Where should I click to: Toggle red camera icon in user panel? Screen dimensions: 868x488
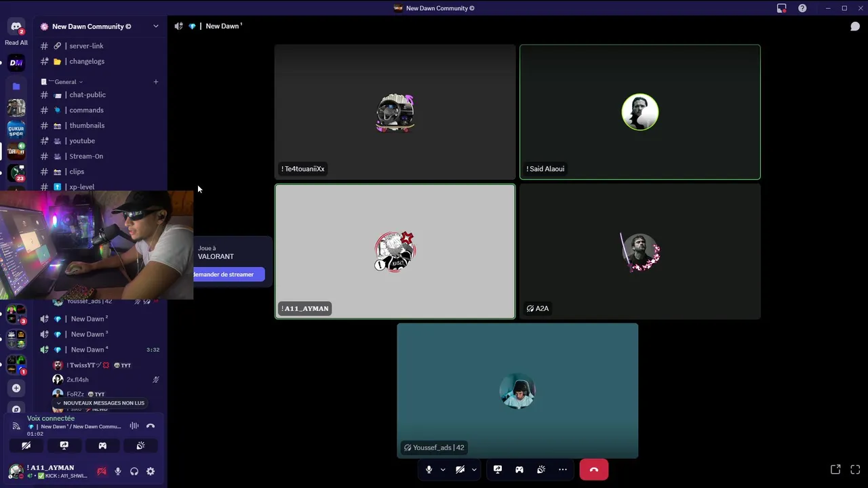tap(102, 472)
